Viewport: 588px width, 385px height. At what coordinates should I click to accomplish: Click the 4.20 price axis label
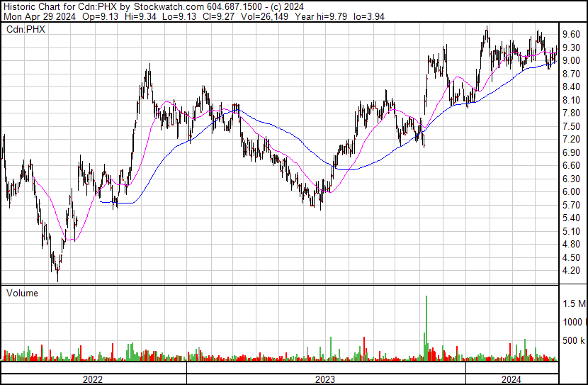[x=571, y=270]
